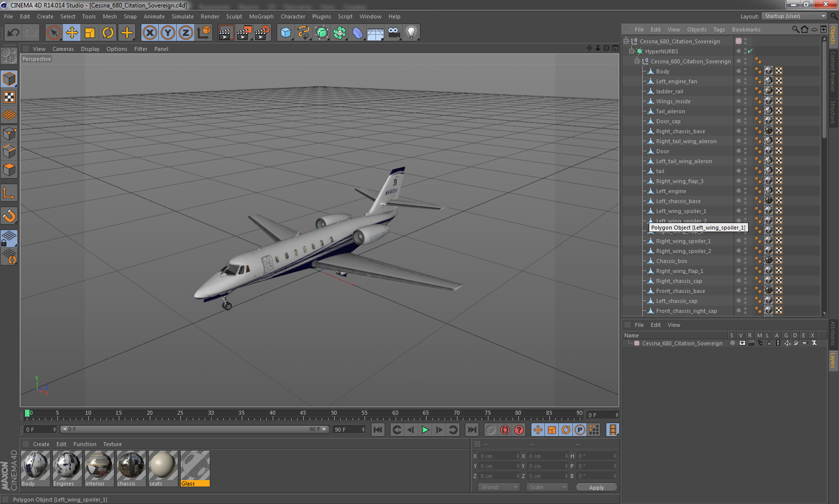
Task: Toggle Z axis lock
Action: pyautogui.click(x=186, y=33)
